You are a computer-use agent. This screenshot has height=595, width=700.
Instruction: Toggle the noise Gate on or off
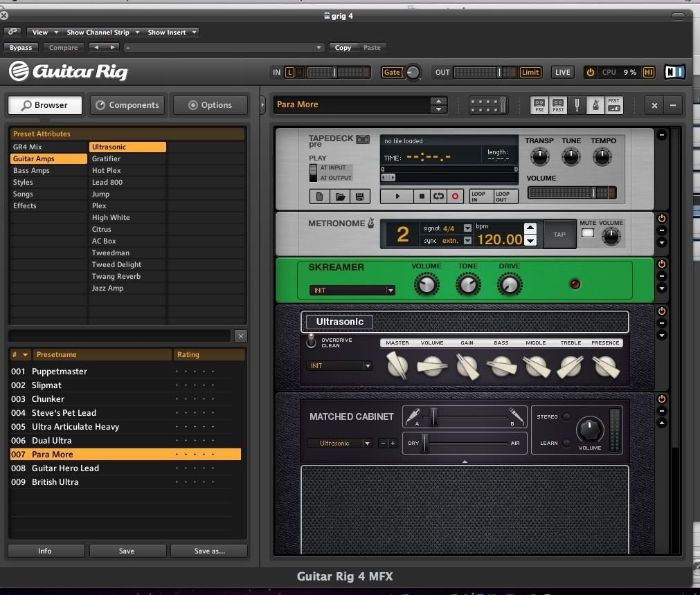click(x=392, y=72)
